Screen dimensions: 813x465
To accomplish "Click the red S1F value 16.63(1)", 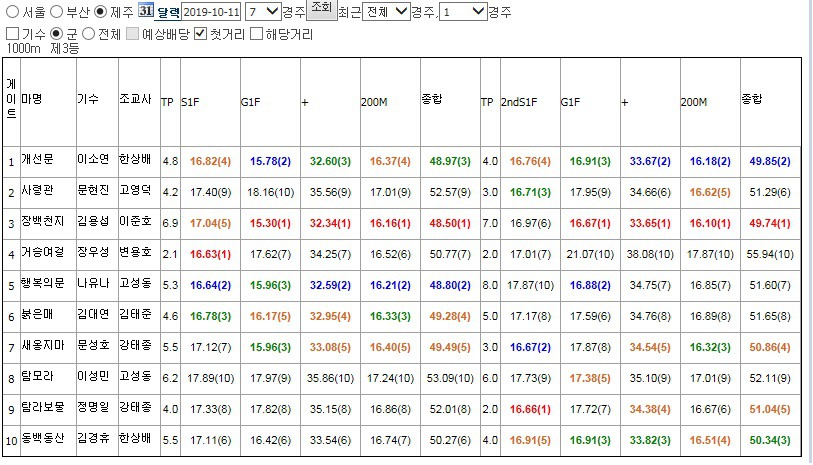I will [210, 255].
